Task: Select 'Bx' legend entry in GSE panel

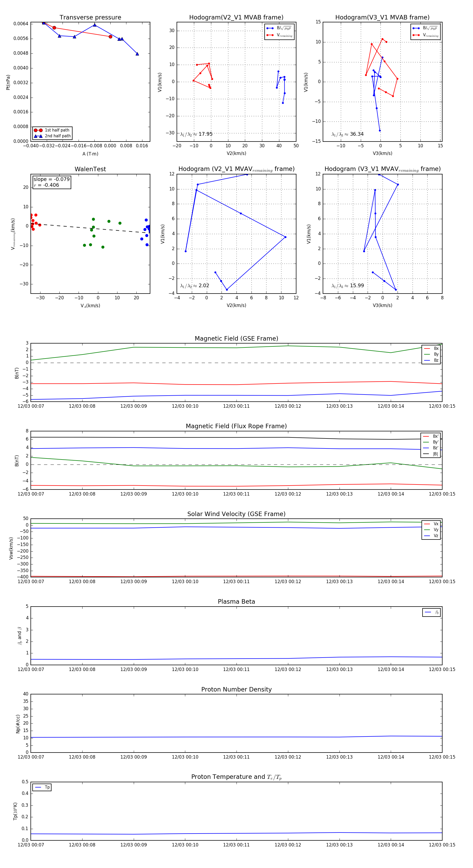Action: pos(431,349)
